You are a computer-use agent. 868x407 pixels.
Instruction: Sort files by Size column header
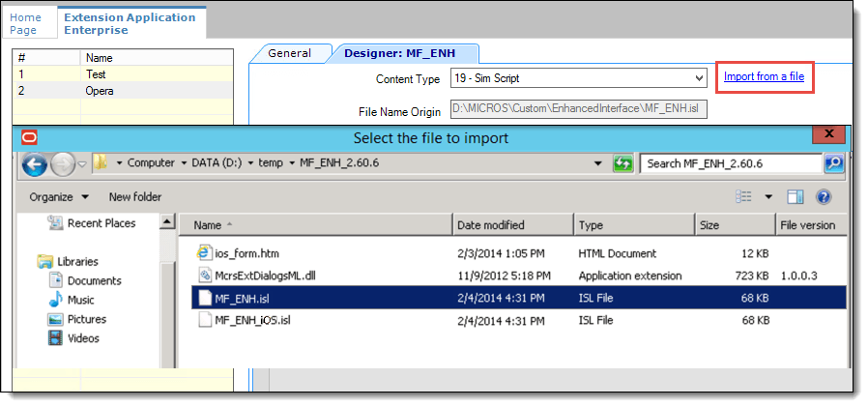pyautogui.click(x=736, y=225)
